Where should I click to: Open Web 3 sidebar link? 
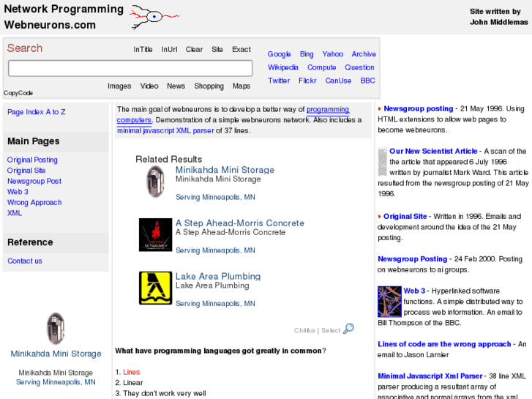pos(18,192)
